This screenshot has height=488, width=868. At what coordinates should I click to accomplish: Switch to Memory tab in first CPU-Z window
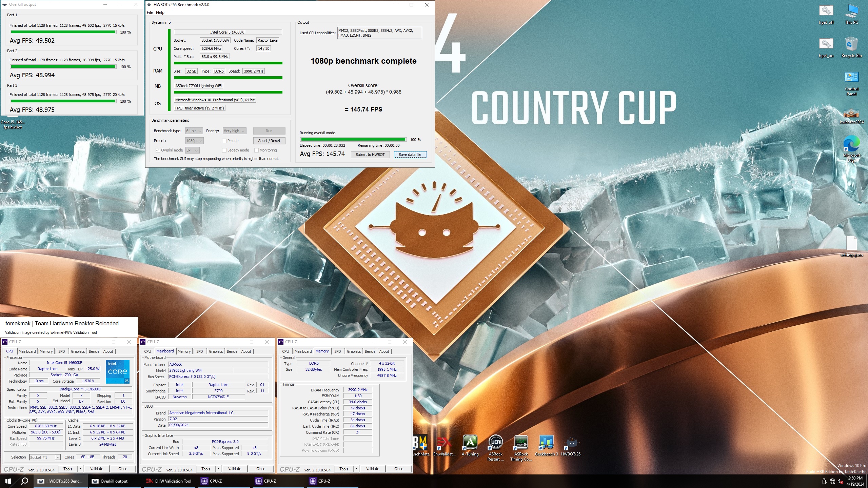(x=46, y=351)
